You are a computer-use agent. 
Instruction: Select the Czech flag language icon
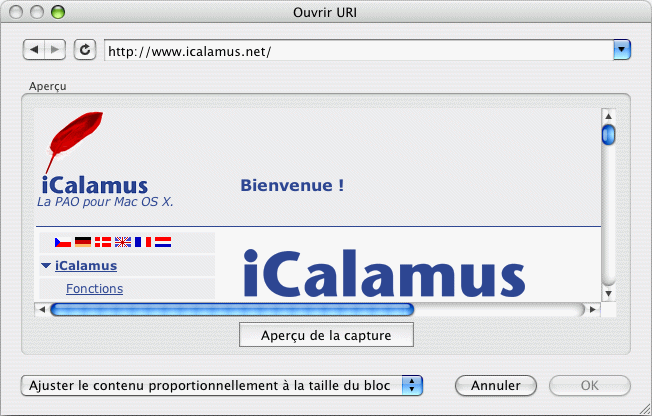pyautogui.click(x=63, y=242)
